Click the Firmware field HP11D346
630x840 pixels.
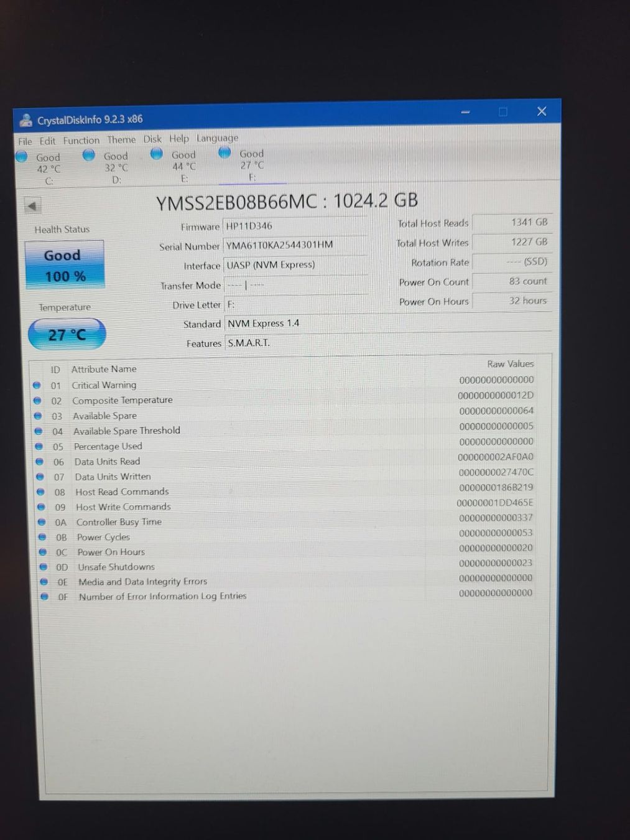(294, 226)
